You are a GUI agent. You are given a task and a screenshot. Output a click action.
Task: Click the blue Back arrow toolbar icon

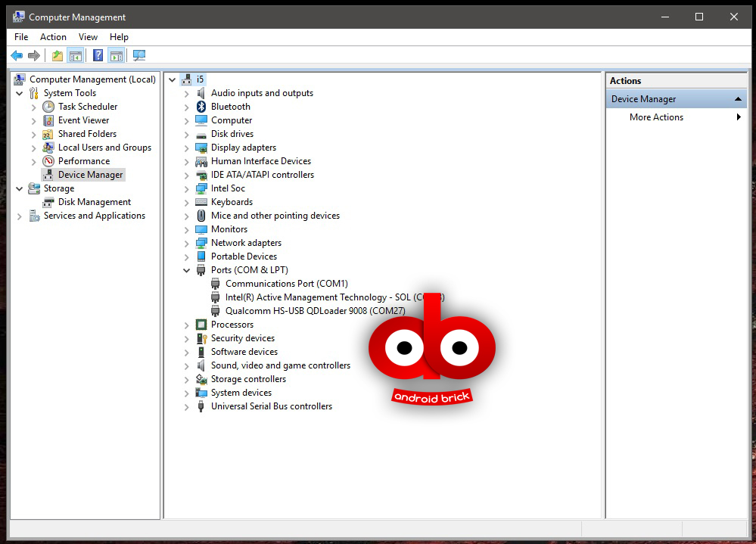point(16,55)
